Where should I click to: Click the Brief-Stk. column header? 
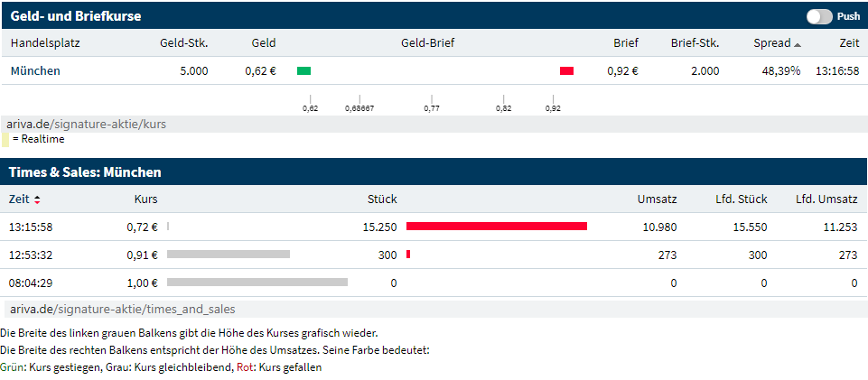pos(695,42)
